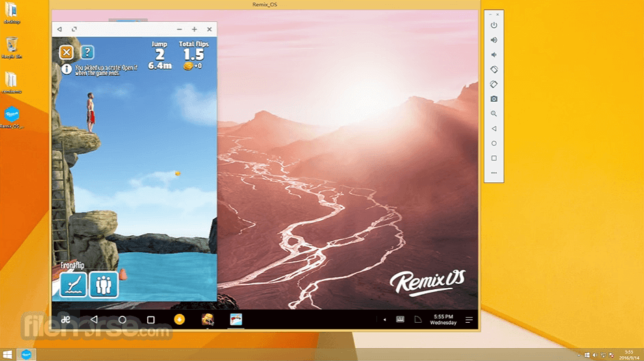Switch to the flip diving app in taskbar
The image size is (644, 361).
pyautogui.click(x=235, y=319)
